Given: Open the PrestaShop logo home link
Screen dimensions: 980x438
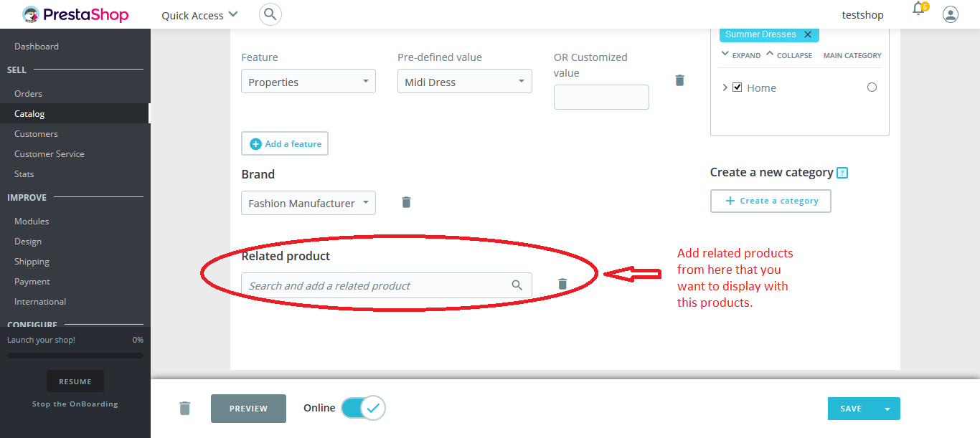Looking at the screenshot, I should [x=75, y=14].
